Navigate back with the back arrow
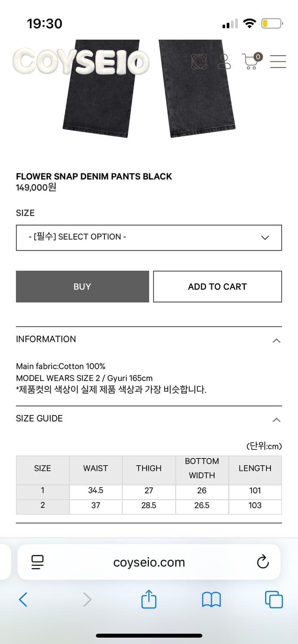This screenshot has width=298, height=644. coord(23,599)
